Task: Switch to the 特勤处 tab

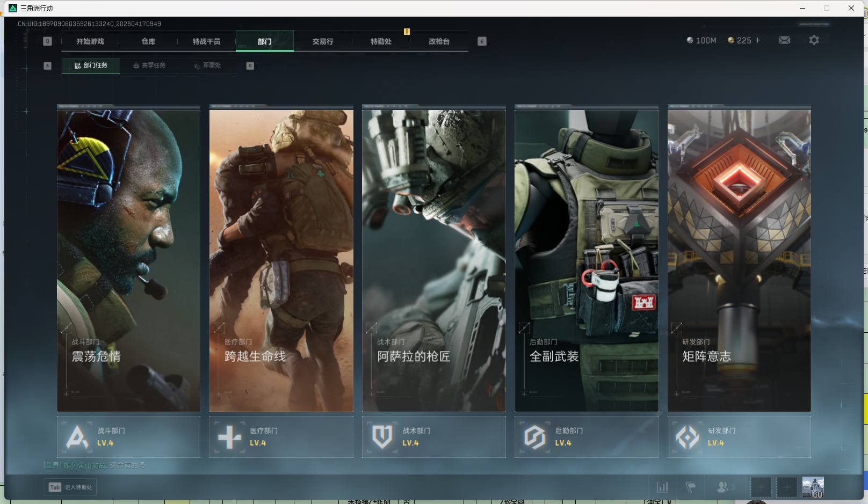Action: (381, 41)
